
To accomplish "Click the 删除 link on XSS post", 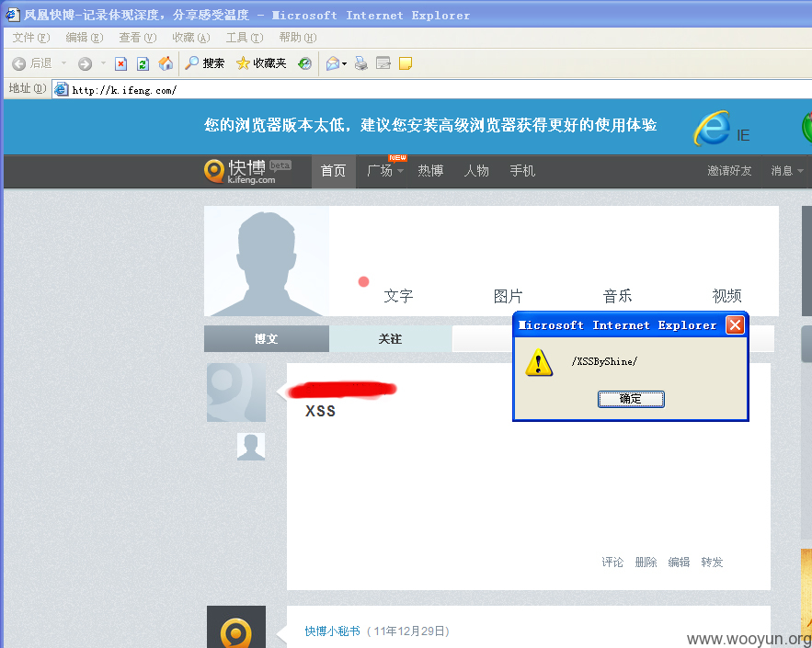I will pos(646,563).
